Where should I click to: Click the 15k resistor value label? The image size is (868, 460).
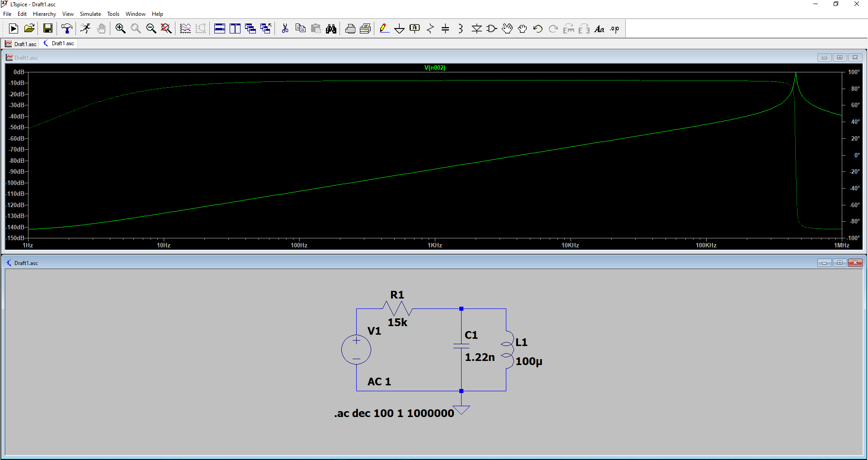397,322
